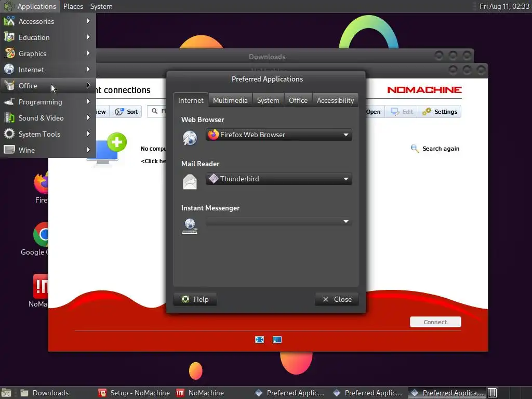Expand the Office submenu arrow

[x=88, y=86]
